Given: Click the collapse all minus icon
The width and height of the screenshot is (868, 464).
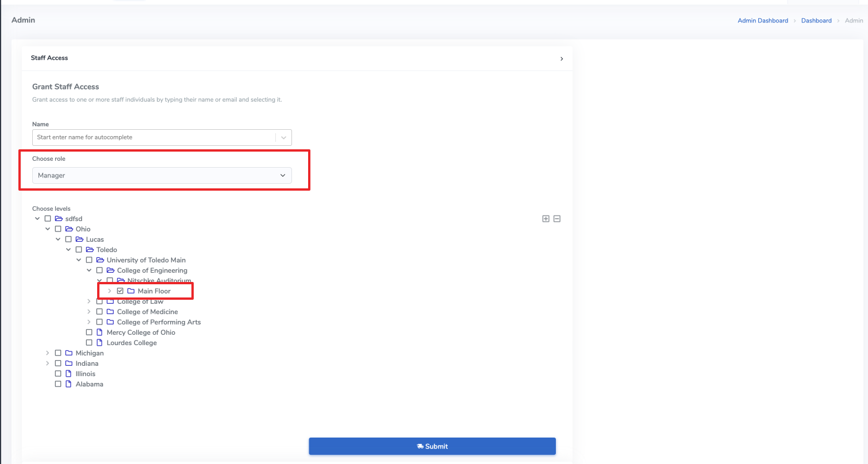Looking at the screenshot, I should coord(557,219).
